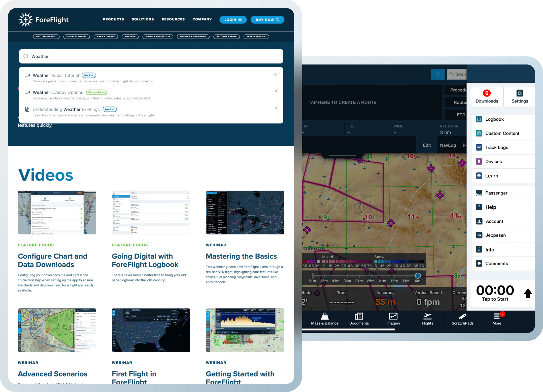Open the Products menu

click(x=113, y=19)
